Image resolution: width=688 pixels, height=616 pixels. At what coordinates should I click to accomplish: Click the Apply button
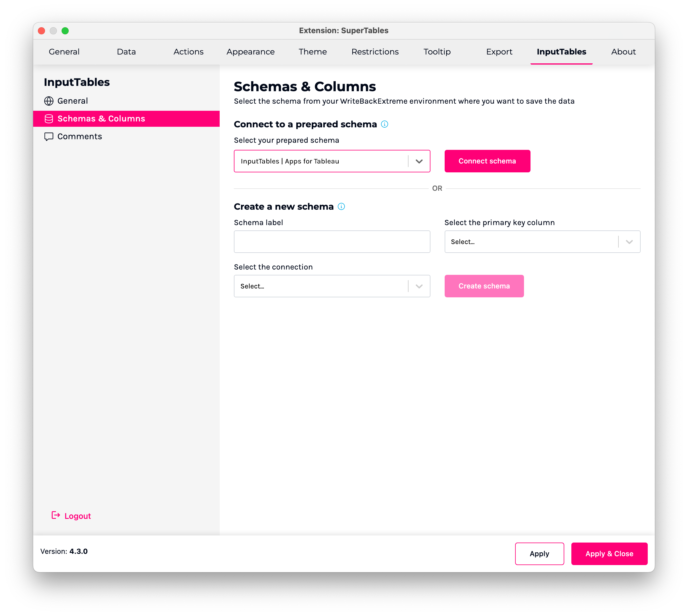click(539, 554)
